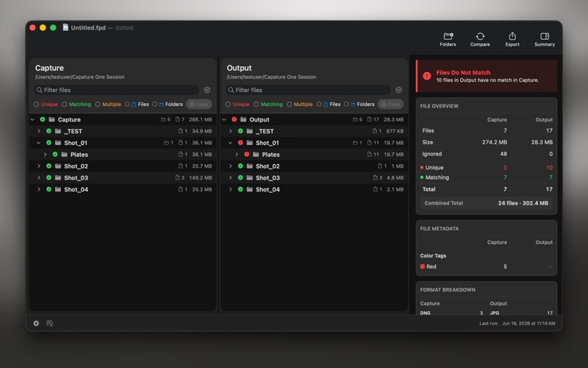588x368 pixels.
Task: Open filter options icon in Output pane
Action: click(398, 90)
